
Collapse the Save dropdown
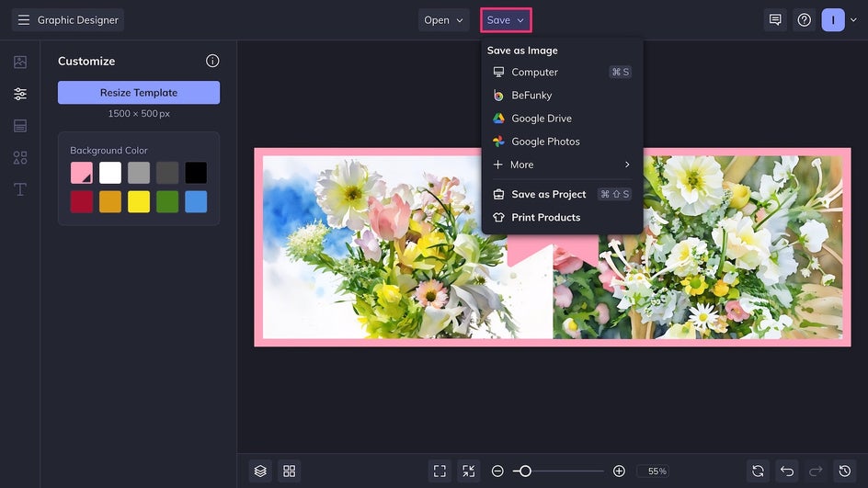point(506,20)
